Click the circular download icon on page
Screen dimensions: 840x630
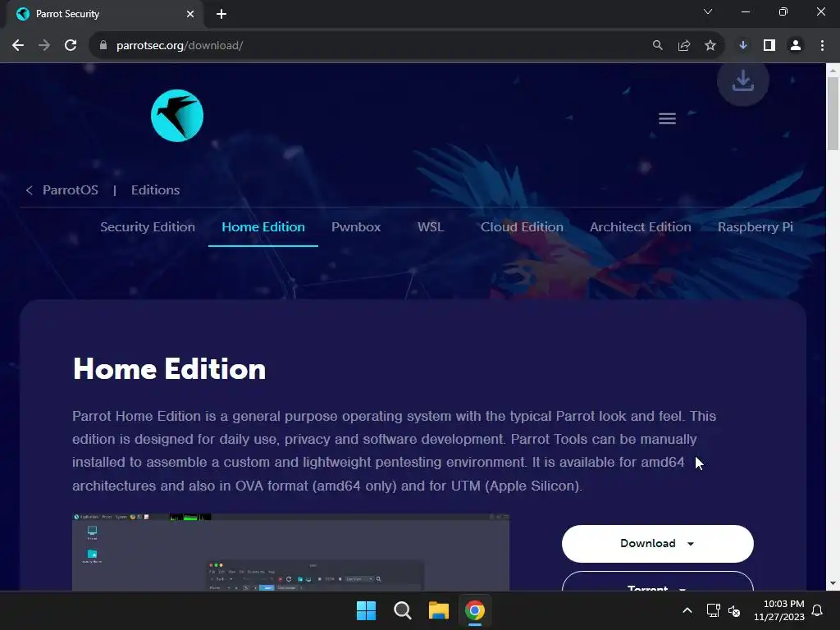click(743, 81)
